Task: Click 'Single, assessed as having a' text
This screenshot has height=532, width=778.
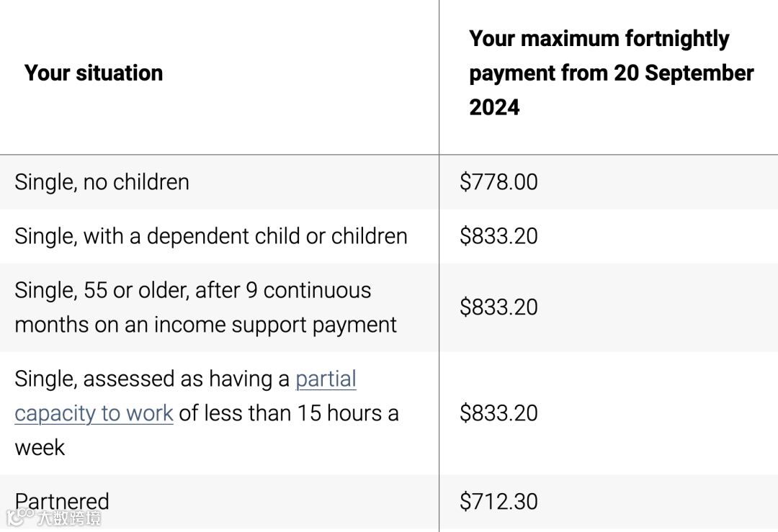Action: [152, 379]
